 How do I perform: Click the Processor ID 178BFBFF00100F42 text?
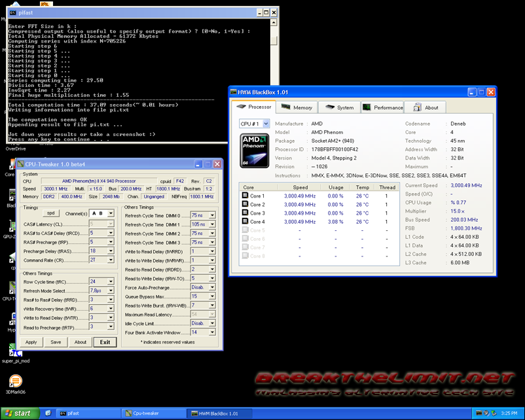coord(335,149)
